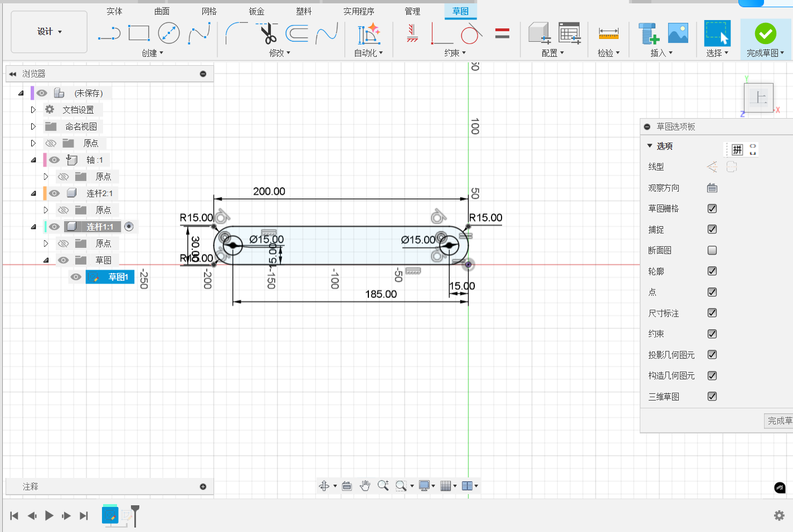Select the Tangent constraint icon
Viewport: 793px width, 532px height.
pyautogui.click(x=471, y=33)
